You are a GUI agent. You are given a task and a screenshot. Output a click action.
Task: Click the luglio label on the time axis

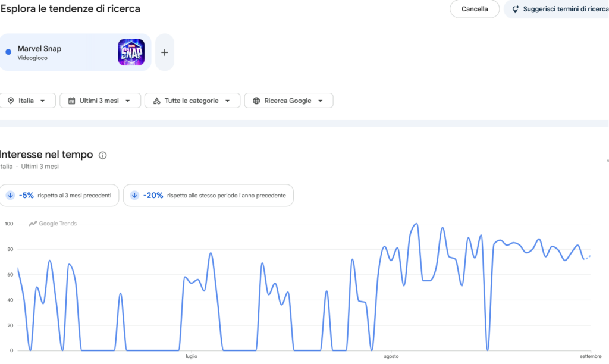[x=192, y=356]
